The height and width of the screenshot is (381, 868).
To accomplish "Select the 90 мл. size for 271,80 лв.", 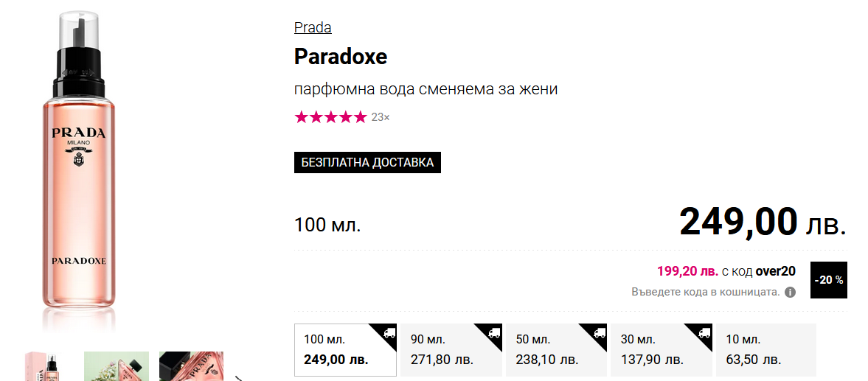I will point(451,350).
